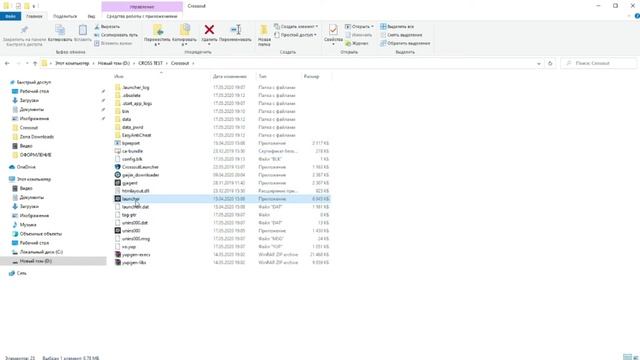Select Музыка in navigation pane
Screen dimensions: 640x360
pos(28,224)
